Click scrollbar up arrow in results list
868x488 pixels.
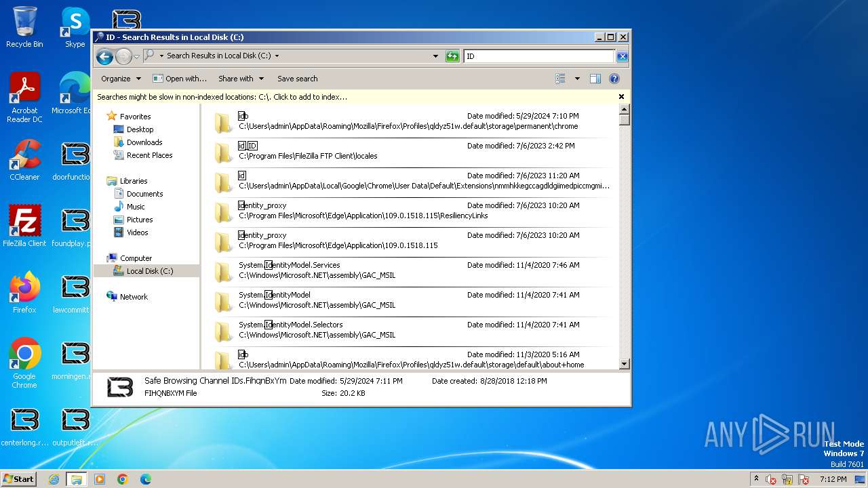point(625,109)
